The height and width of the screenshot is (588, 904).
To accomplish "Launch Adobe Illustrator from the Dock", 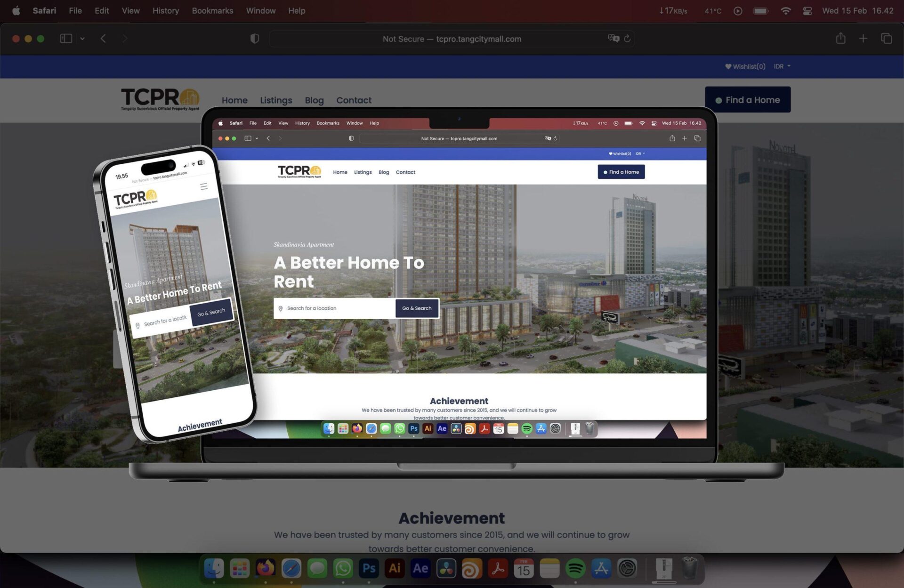I will (x=395, y=569).
